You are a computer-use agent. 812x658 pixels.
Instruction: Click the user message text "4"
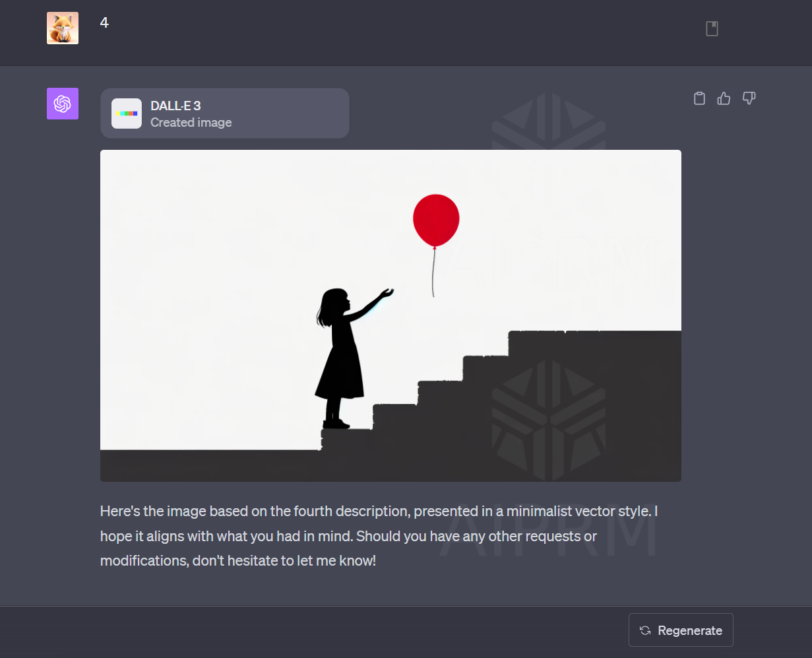click(x=104, y=23)
